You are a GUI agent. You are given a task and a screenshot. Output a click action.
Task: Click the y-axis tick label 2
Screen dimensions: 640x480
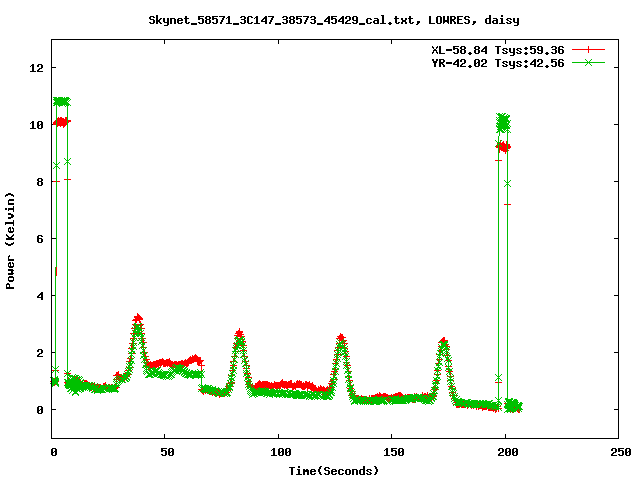point(40,353)
